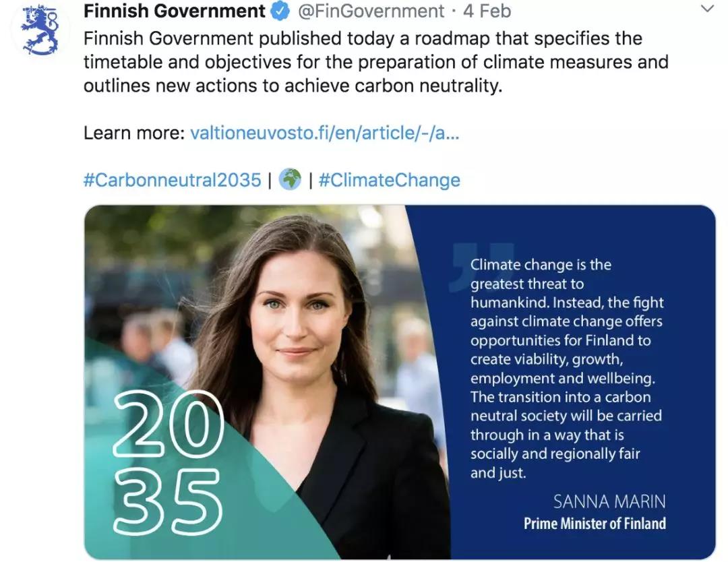
Task: Open the Finnish Government lion crest avatar
Action: (40, 30)
